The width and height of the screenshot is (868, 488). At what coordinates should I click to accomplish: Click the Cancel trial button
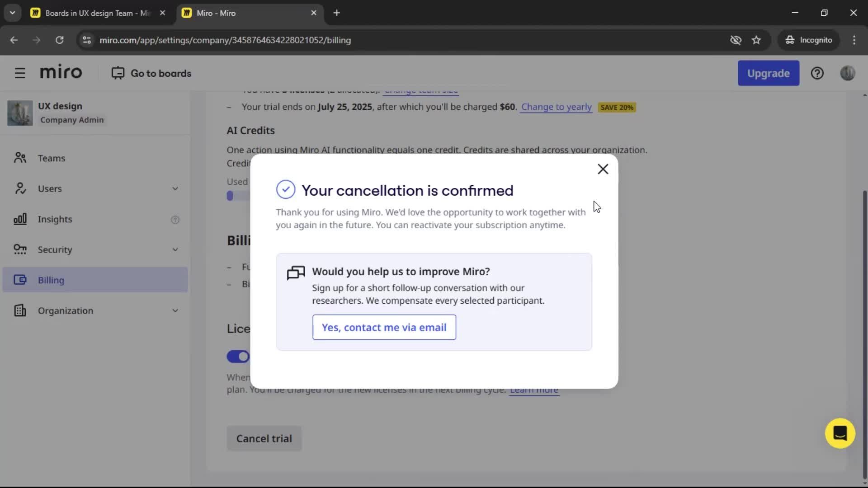(x=264, y=438)
